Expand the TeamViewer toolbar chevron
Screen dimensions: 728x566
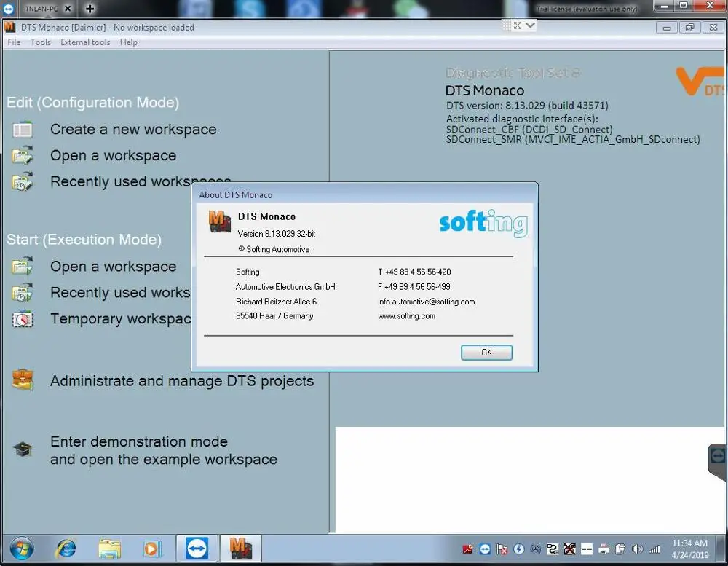[x=530, y=25]
